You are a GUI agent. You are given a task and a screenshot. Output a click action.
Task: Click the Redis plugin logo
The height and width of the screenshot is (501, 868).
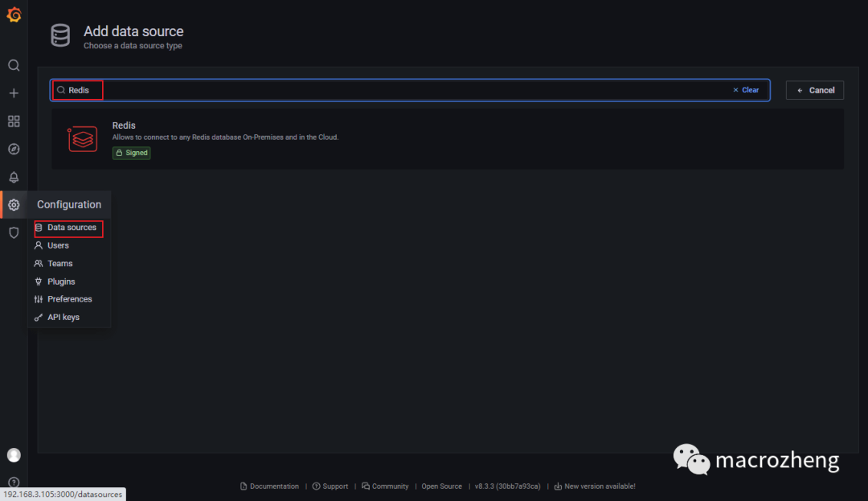point(83,139)
